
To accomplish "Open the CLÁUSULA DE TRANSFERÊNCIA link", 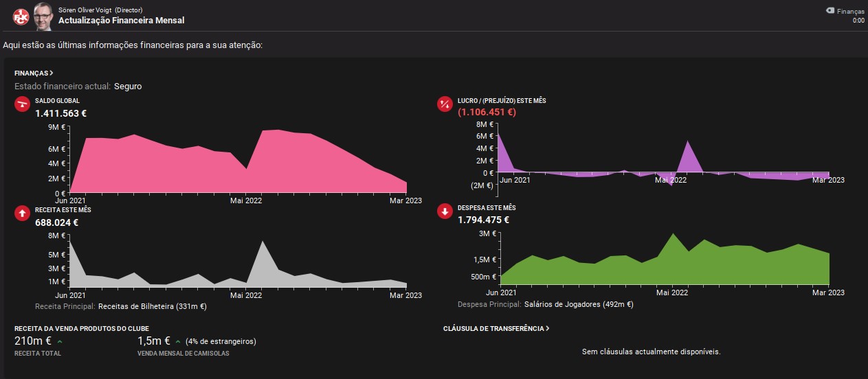I will (x=496, y=329).
